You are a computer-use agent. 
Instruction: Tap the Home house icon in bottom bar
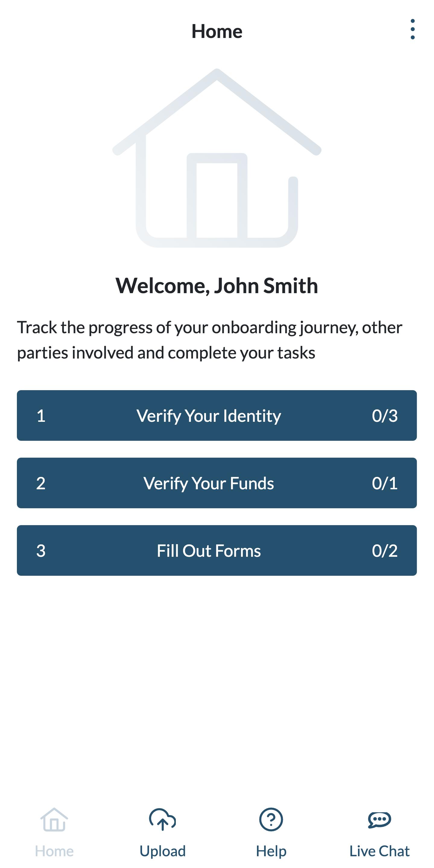pyautogui.click(x=54, y=819)
